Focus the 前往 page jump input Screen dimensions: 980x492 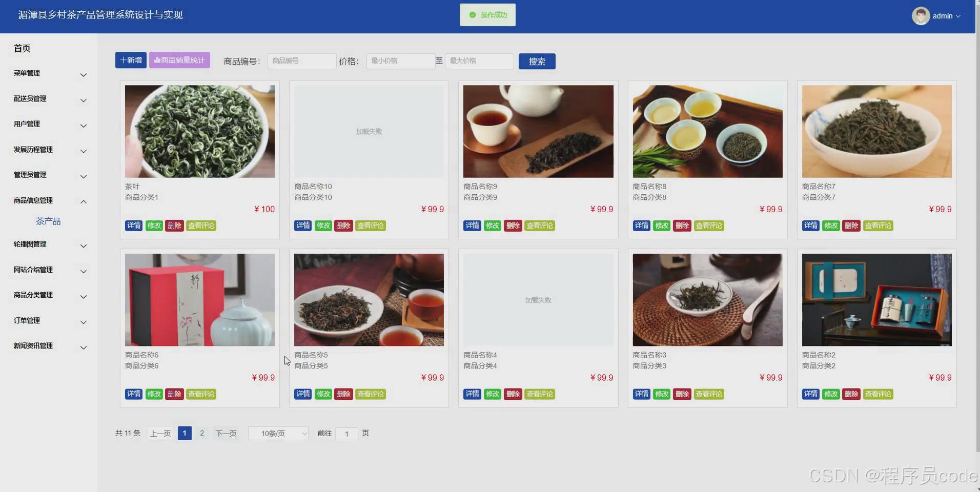(346, 434)
